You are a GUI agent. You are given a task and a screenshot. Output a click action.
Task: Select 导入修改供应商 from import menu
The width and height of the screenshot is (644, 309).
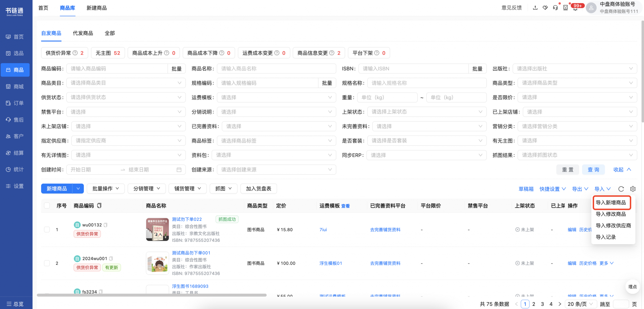[x=613, y=225]
